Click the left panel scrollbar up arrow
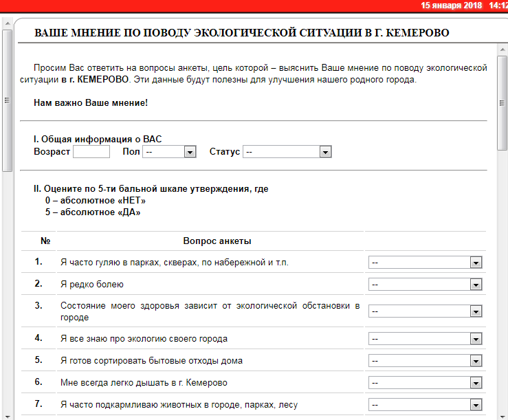Image resolution: width=508 pixels, height=420 pixels. [x=6, y=21]
